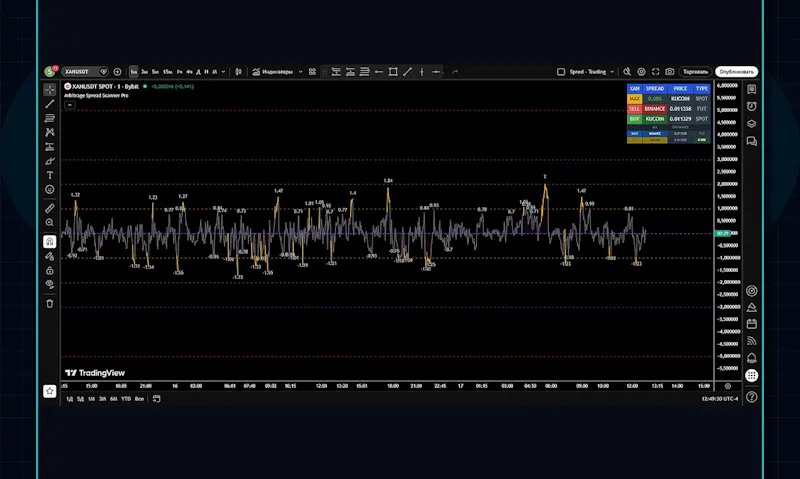This screenshot has height=479, width=800.
Task: Open the emoji icons tool
Action: pyautogui.click(x=49, y=190)
